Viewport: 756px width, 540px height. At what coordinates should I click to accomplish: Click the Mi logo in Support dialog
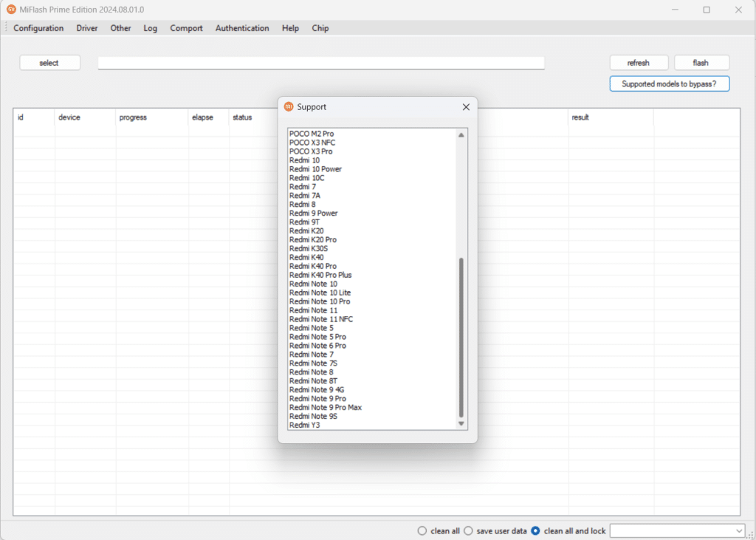tap(289, 106)
